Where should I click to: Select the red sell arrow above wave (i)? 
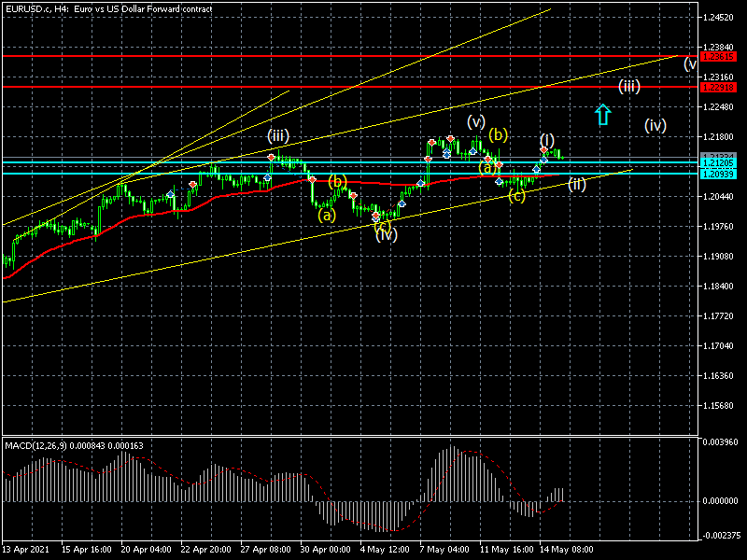point(543,149)
